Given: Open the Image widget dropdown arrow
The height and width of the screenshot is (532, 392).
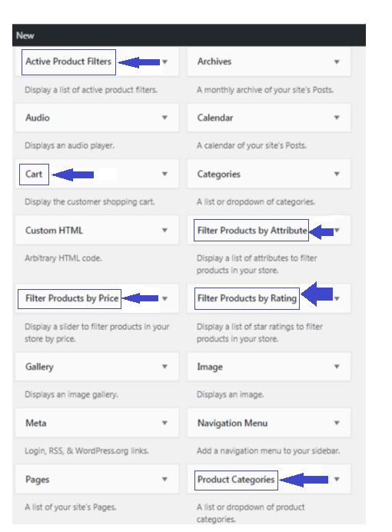Looking at the screenshot, I should (x=337, y=367).
